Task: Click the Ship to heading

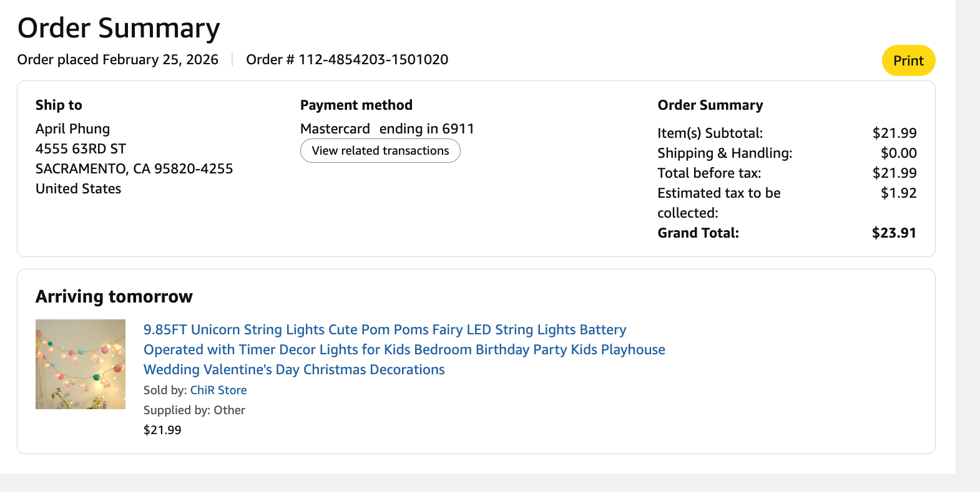Action: 59,105
